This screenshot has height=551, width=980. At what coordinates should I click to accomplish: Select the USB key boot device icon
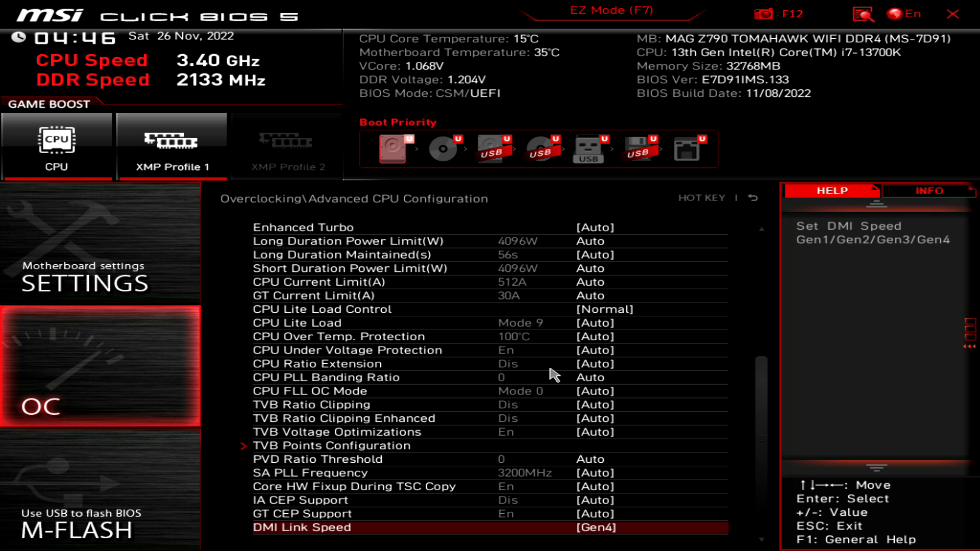[590, 148]
